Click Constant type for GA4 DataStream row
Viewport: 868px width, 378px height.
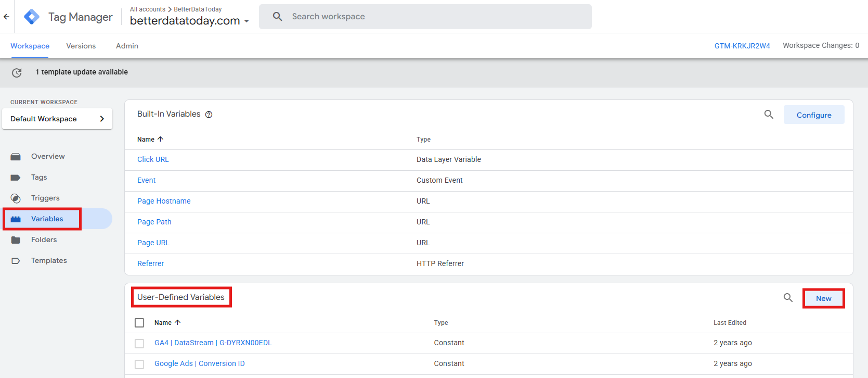pos(449,343)
